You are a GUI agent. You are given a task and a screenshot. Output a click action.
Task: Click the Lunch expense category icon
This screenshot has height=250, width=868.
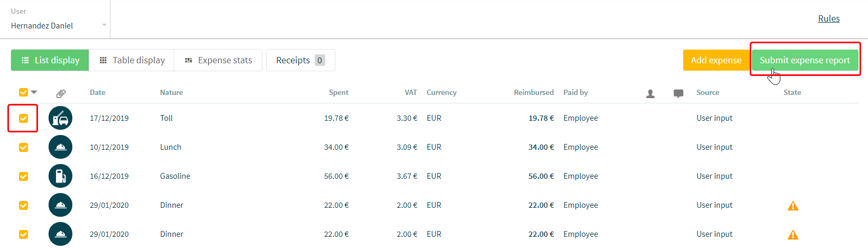60,147
